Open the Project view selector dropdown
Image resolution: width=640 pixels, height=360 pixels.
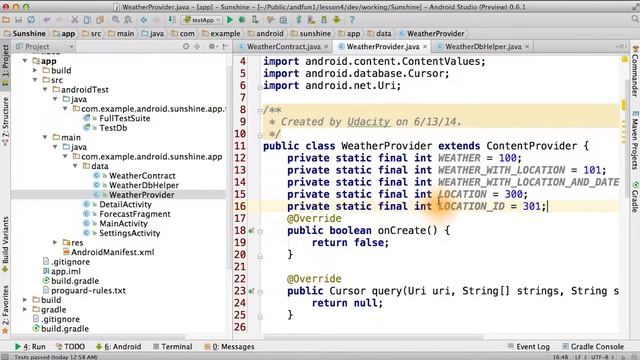(44, 47)
